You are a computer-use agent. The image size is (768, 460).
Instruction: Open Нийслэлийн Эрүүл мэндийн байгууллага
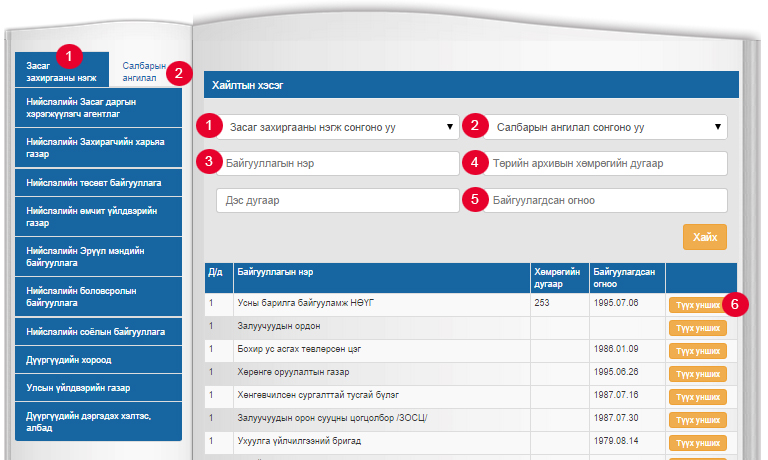98,257
